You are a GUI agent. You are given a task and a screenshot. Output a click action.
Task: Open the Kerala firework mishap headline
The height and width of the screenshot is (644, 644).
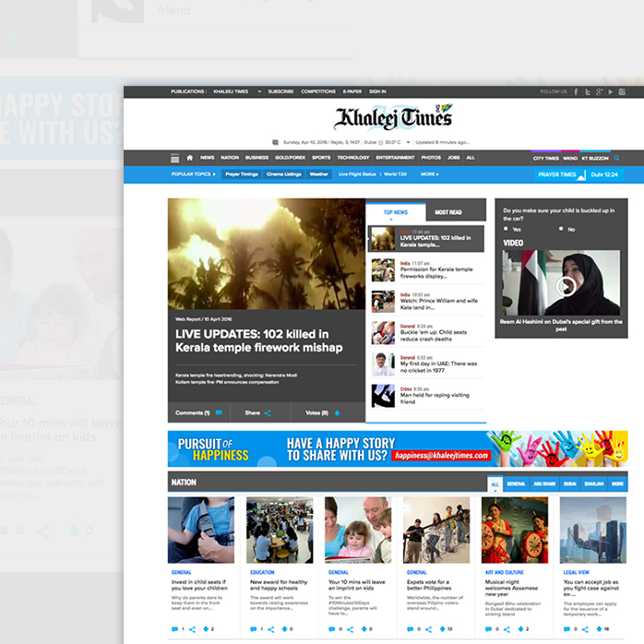coord(258,340)
